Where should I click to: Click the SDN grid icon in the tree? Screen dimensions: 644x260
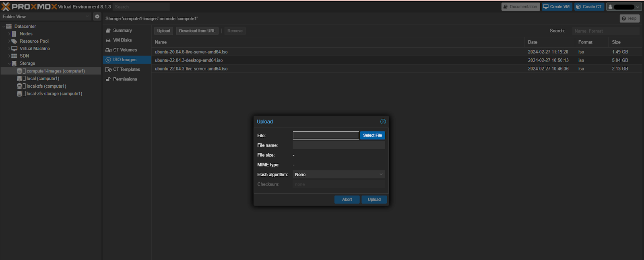(x=14, y=56)
